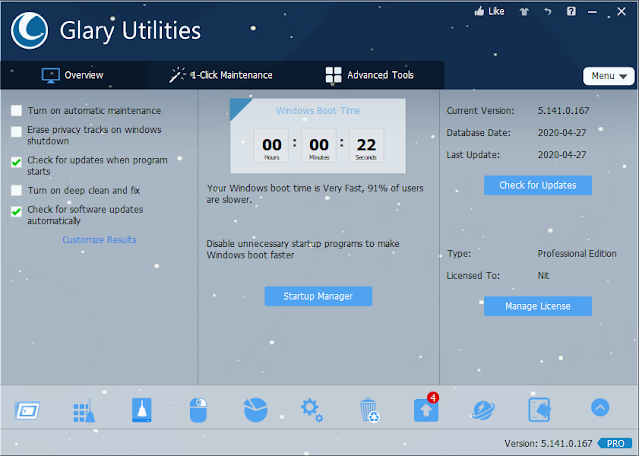Open the help question mark icon
This screenshot has width=639, height=456.
coord(571,11)
